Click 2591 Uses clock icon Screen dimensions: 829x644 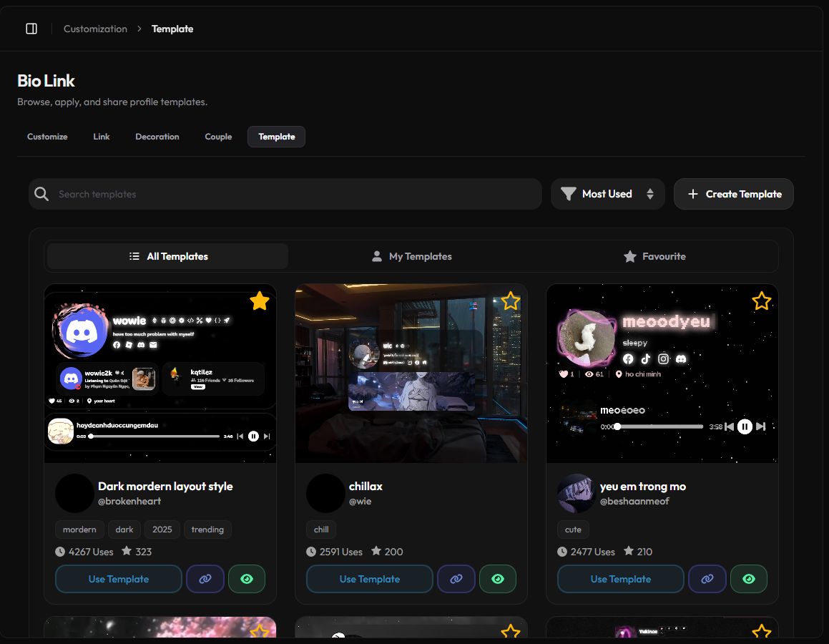point(311,552)
